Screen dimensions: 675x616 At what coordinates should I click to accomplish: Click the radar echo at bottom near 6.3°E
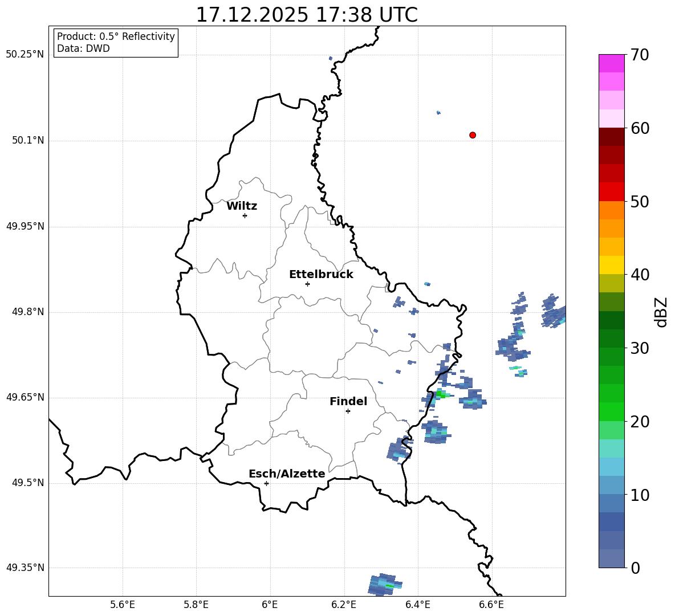click(x=385, y=585)
